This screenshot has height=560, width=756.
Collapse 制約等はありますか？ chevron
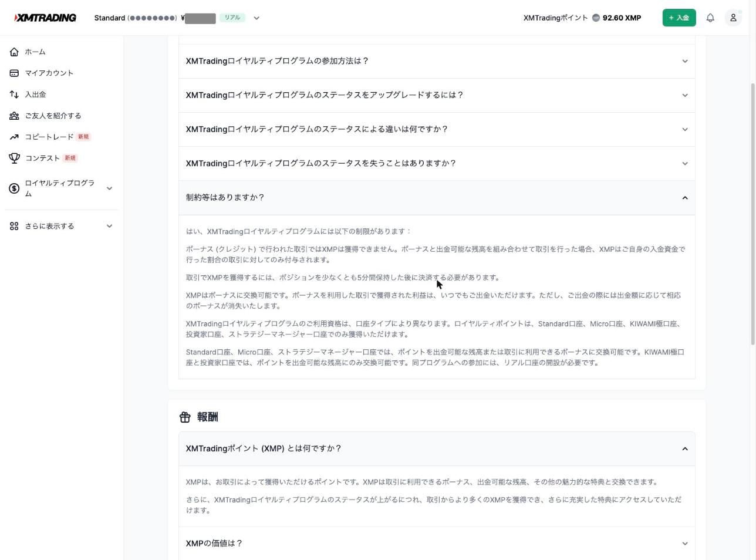click(x=684, y=198)
